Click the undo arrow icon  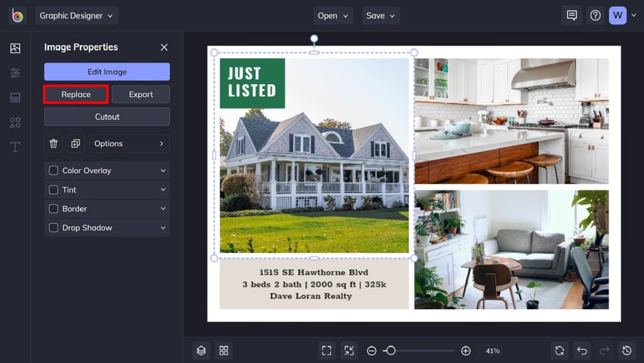point(581,351)
